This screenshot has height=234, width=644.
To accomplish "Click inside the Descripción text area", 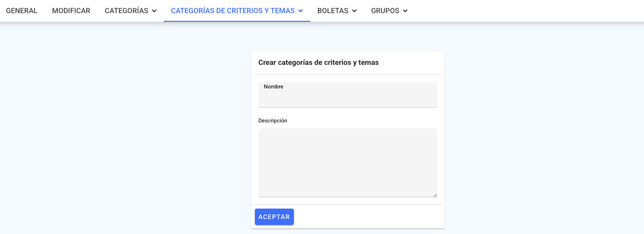I will [348, 163].
